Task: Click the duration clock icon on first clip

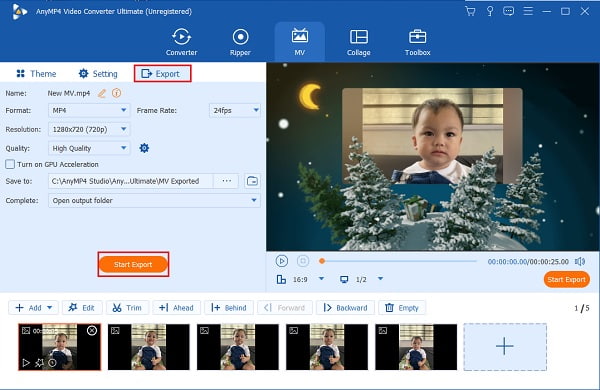Action: [x=52, y=362]
